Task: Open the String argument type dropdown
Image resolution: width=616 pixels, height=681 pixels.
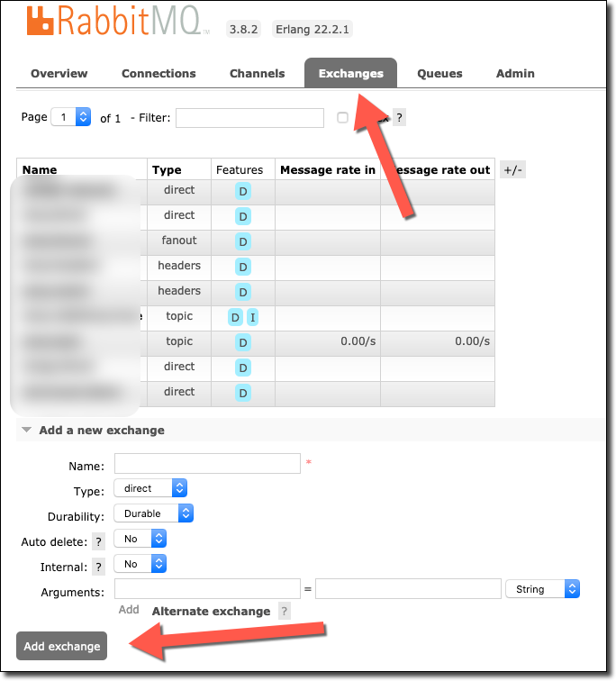Action: click(543, 589)
